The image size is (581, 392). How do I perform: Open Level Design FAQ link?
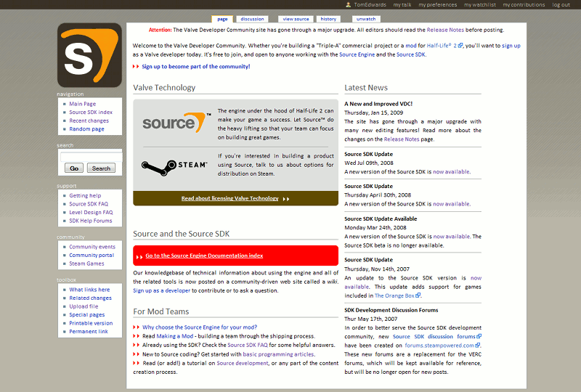tap(91, 212)
